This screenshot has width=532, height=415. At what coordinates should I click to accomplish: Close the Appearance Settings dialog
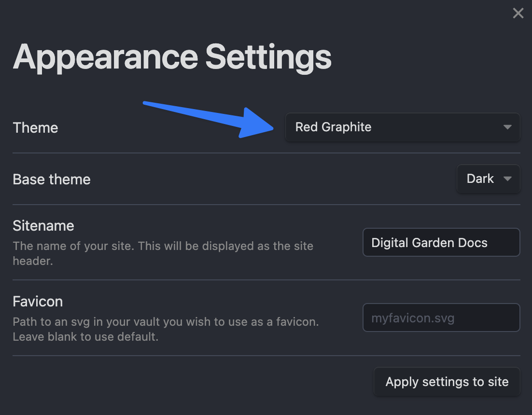tap(518, 13)
